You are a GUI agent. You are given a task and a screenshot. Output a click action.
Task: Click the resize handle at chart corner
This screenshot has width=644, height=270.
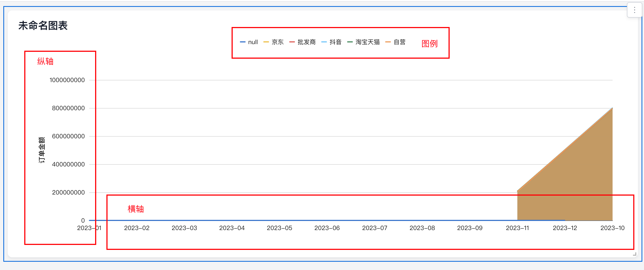point(634,254)
